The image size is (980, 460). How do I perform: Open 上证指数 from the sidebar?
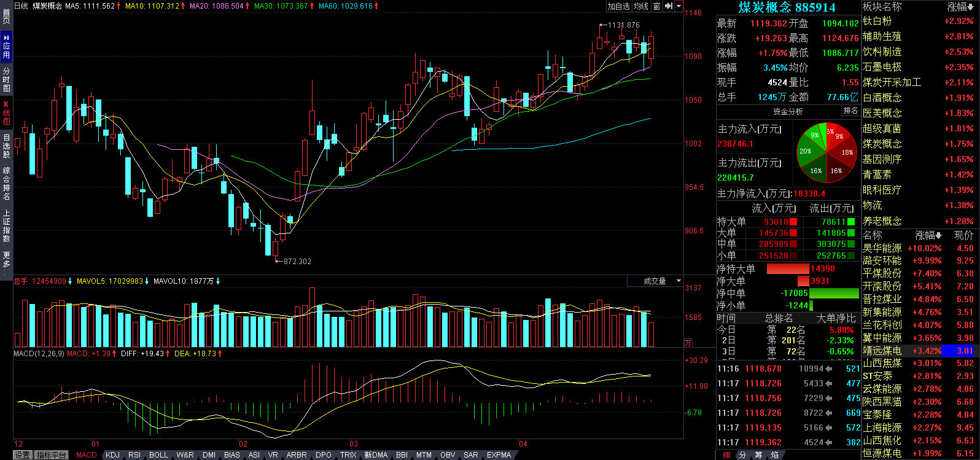(6, 225)
